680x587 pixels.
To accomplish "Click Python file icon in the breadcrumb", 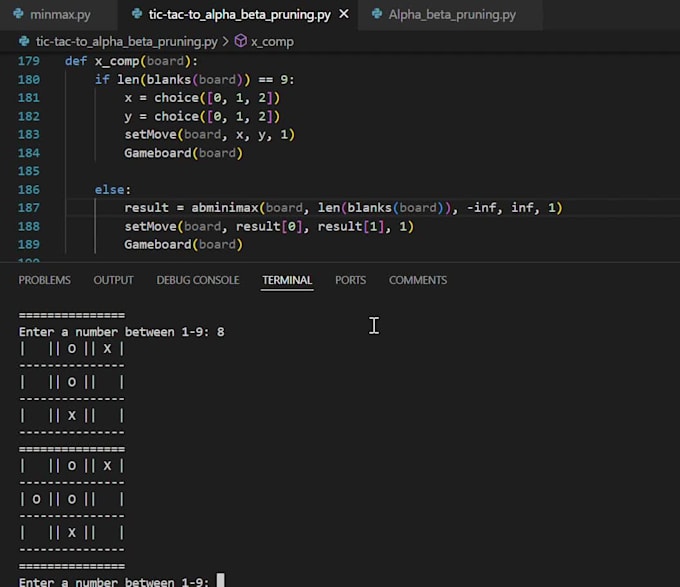I will 24,41.
